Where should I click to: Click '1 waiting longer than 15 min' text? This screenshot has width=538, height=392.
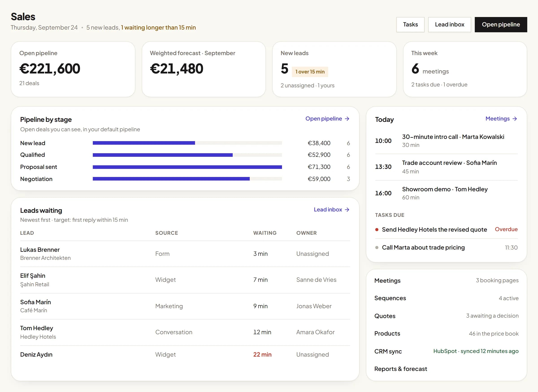158,28
